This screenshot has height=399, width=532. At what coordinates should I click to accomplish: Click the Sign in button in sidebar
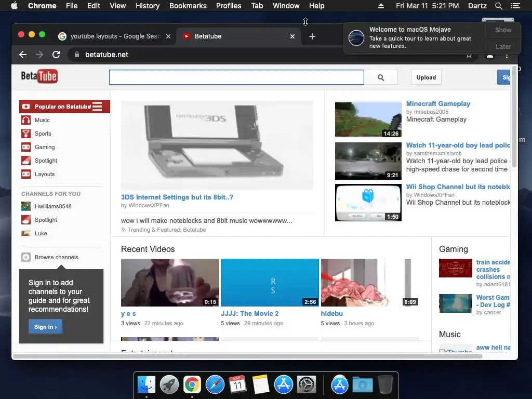click(x=46, y=327)
